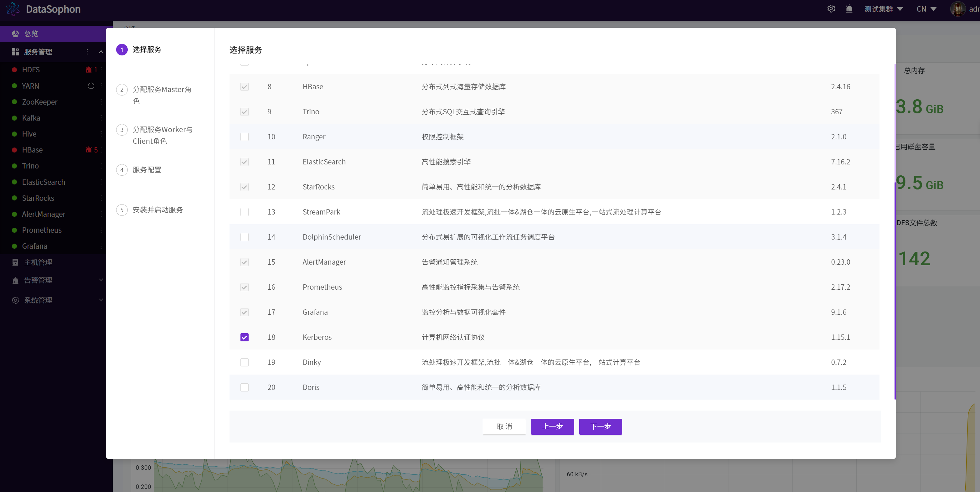Click Doris version 1.1.5
Screen dimensions: 980x492
[x=838, y=387]
